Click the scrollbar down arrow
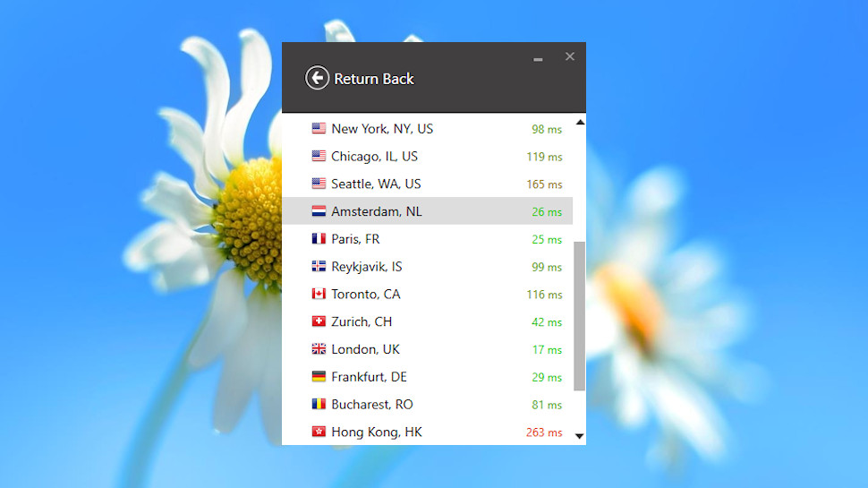The width and height of the screenshot is (868, 488). click(x=580, y=436)
